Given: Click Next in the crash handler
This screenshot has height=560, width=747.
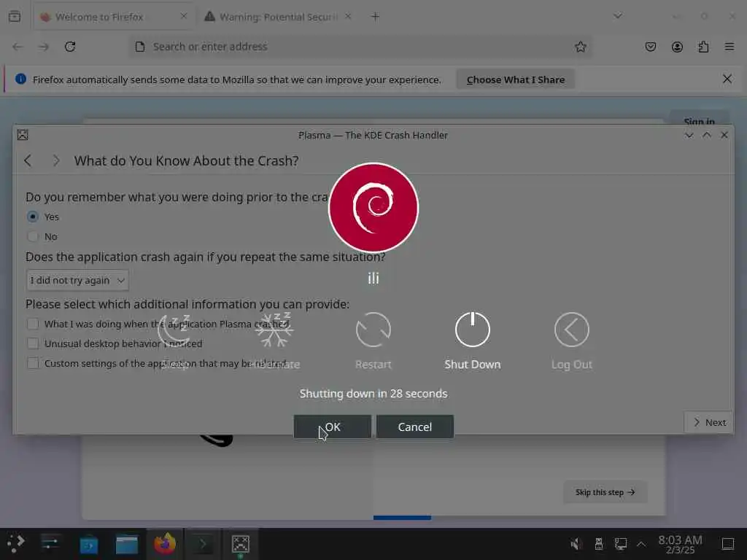Looking at the screenshot, I should (x=709, y=422).
